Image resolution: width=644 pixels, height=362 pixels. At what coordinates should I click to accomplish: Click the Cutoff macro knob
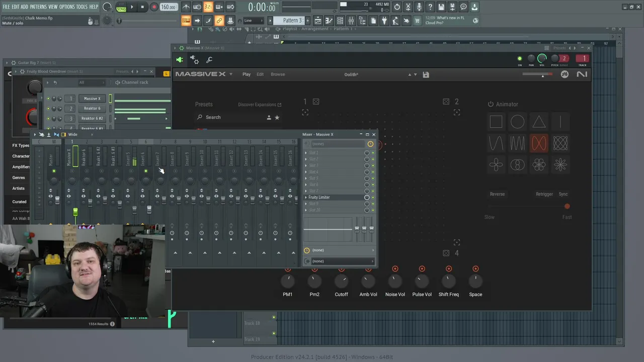pos(341,281)
